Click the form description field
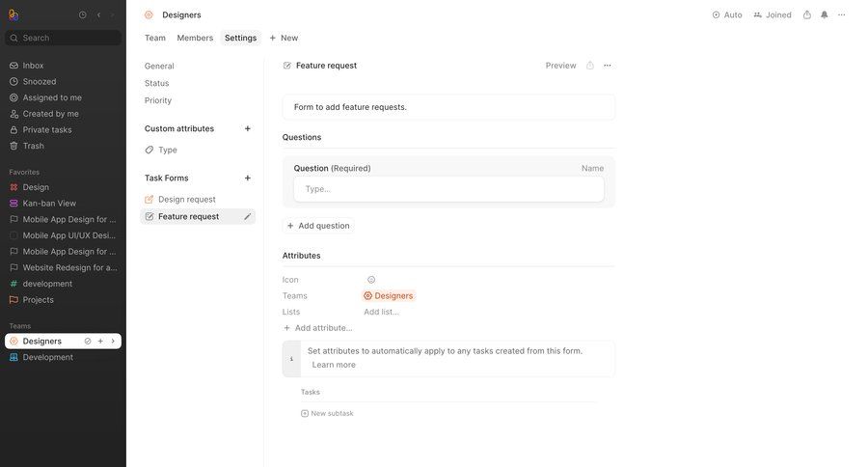868x467 pixels. [x=448, y=107]
